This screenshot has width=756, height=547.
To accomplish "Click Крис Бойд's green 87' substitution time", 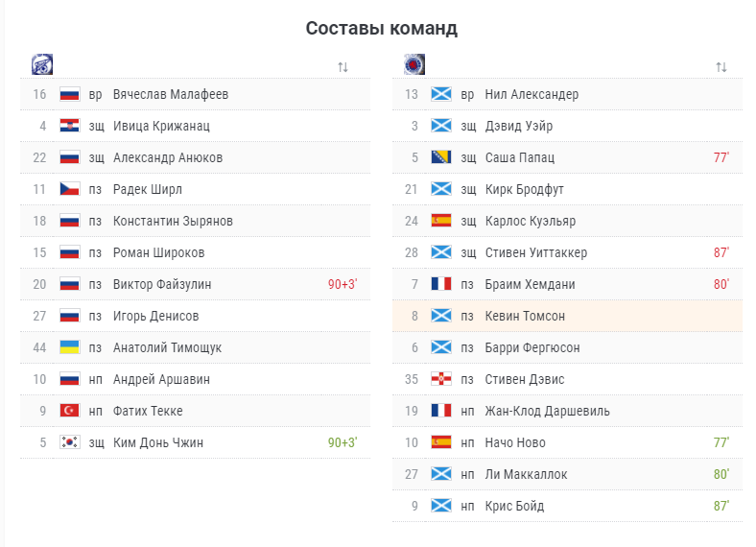I will (x=721, y=506).
